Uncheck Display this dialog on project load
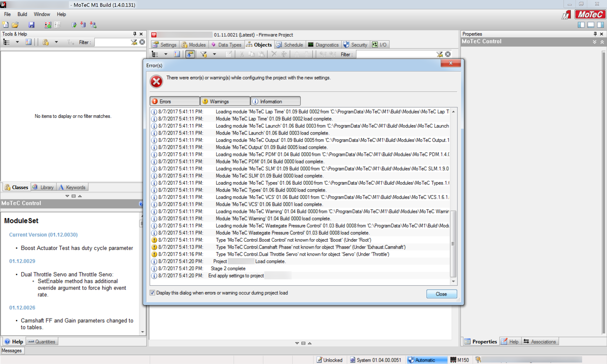Viewport: 607px width, 364px height. click(152, 293)
